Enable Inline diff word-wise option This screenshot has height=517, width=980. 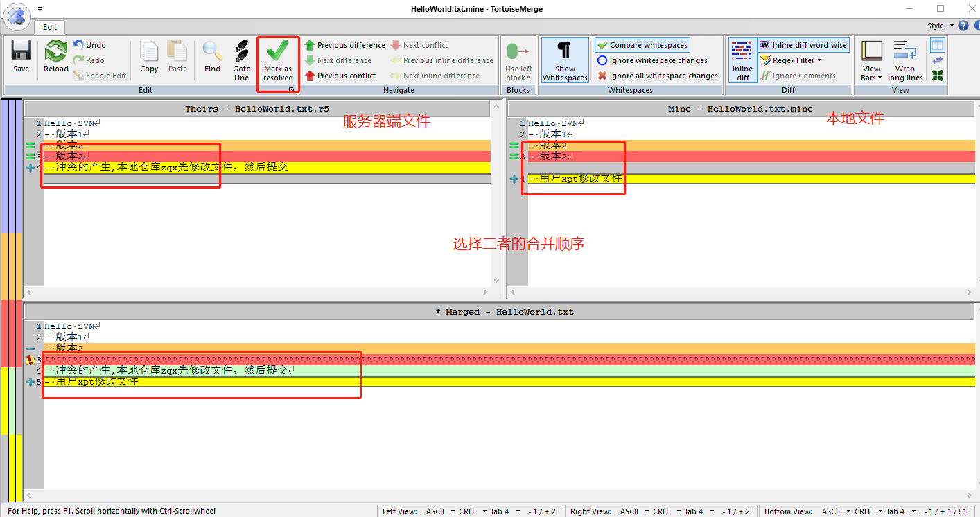click(803, 45)
